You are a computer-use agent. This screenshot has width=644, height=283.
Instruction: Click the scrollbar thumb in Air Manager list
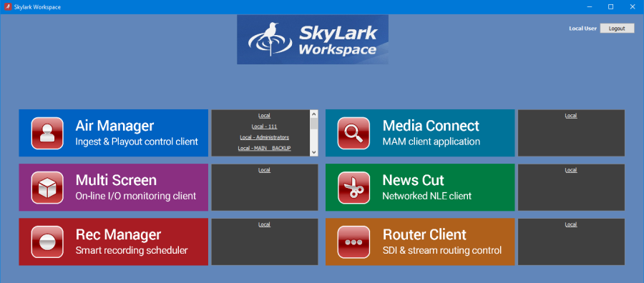click(x=314, y=124)
